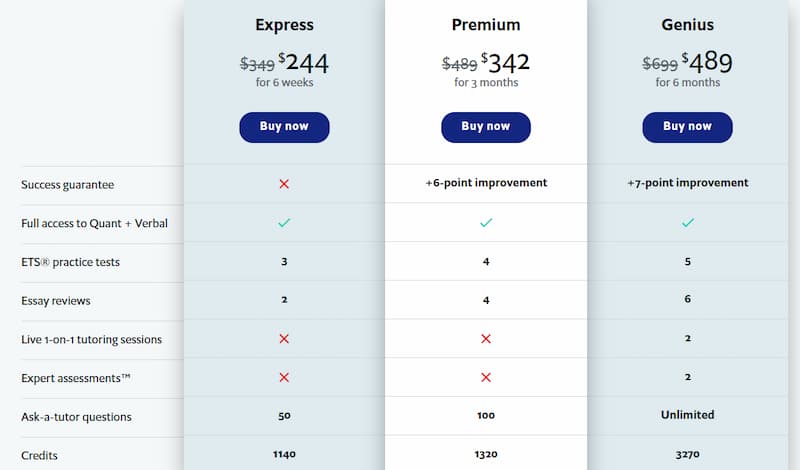Click green checkmark in Genius Quant + Verbal

(688, 222)
